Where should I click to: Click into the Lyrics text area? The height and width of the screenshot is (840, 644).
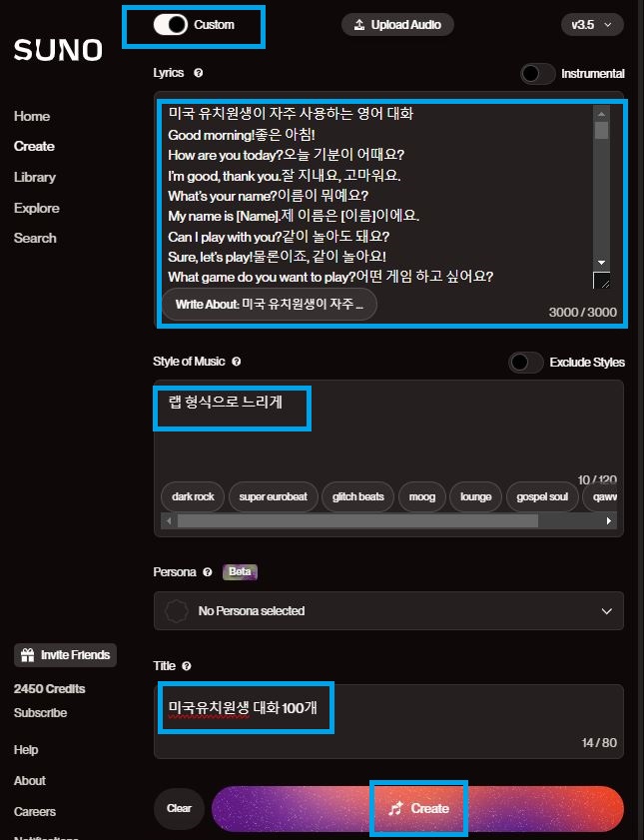pyautogui.click(x=378, y=196)
